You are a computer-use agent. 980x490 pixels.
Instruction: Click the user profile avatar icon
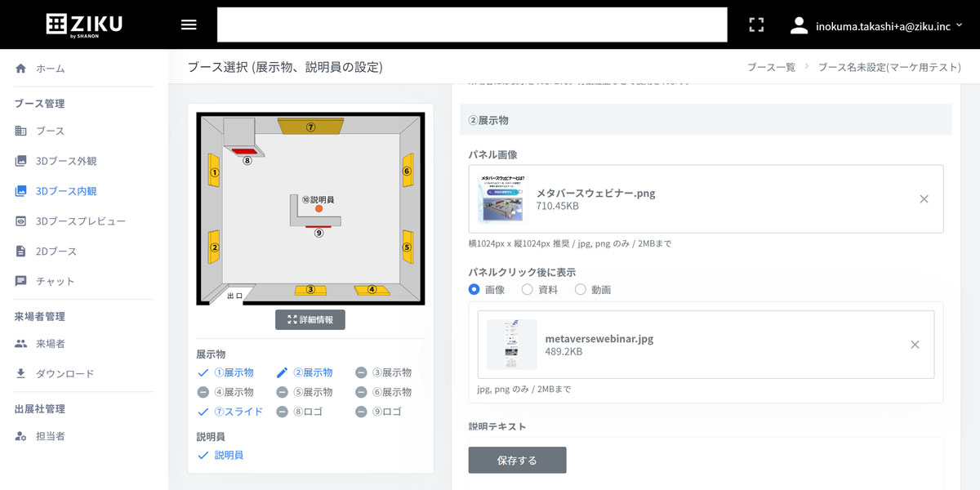pos(798,24)
